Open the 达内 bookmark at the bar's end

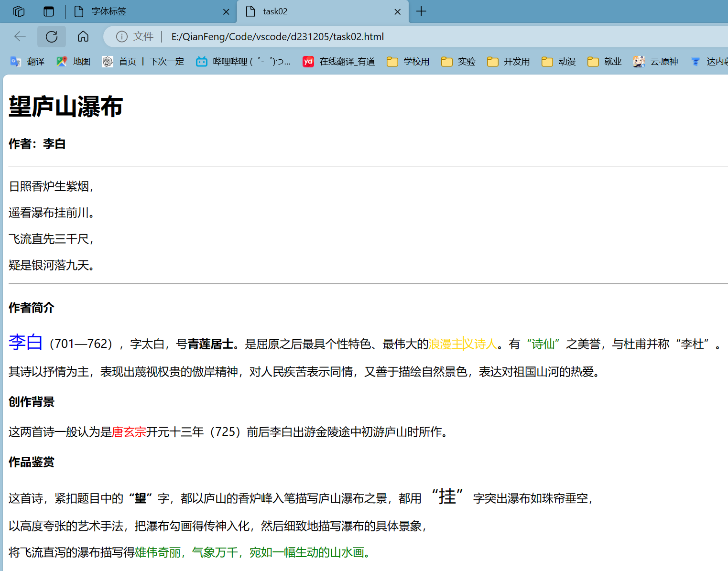[x=709, y=61]
